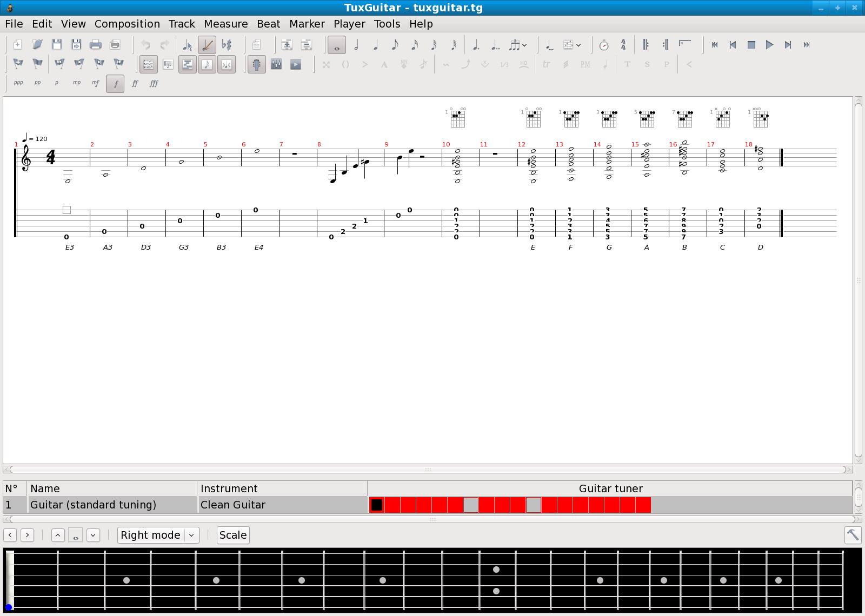Toggle the forte dynamic button
The height and width of the screenshot is (616, 865).
point(115,84)
